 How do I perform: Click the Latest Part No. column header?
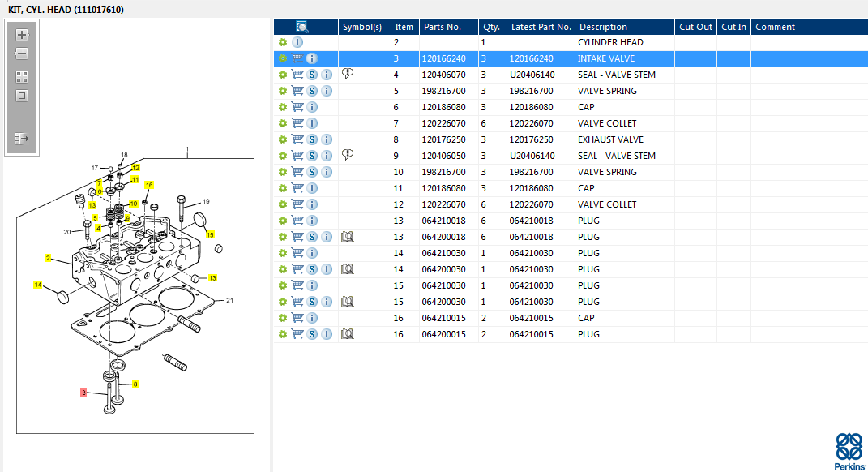pyautogui.click(x=541, y=27)
